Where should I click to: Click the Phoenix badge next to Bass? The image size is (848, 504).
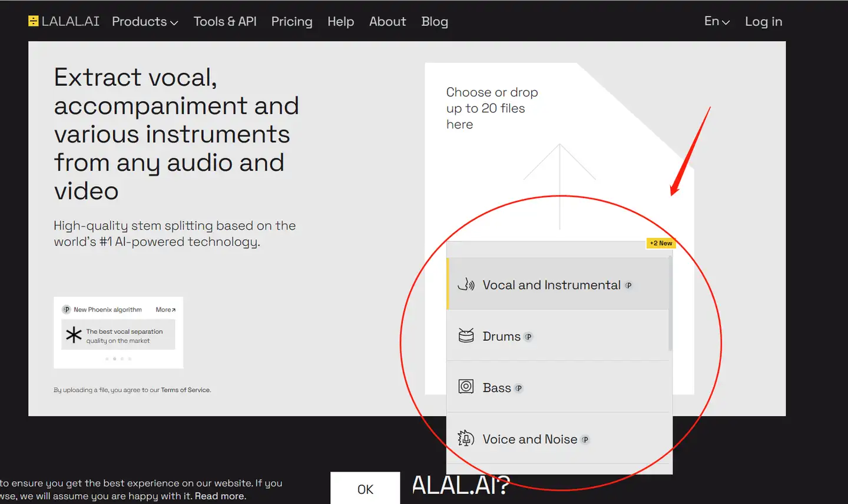click(x=518, y=388)
